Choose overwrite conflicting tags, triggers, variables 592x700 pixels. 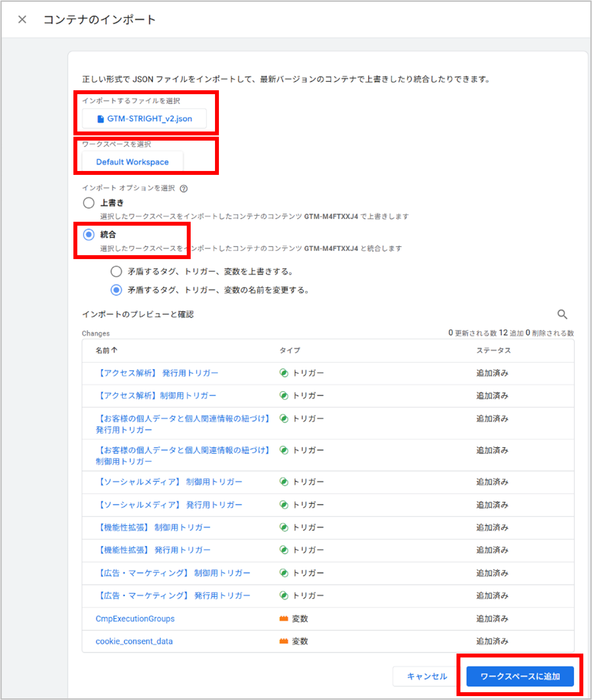coord(116,272)
